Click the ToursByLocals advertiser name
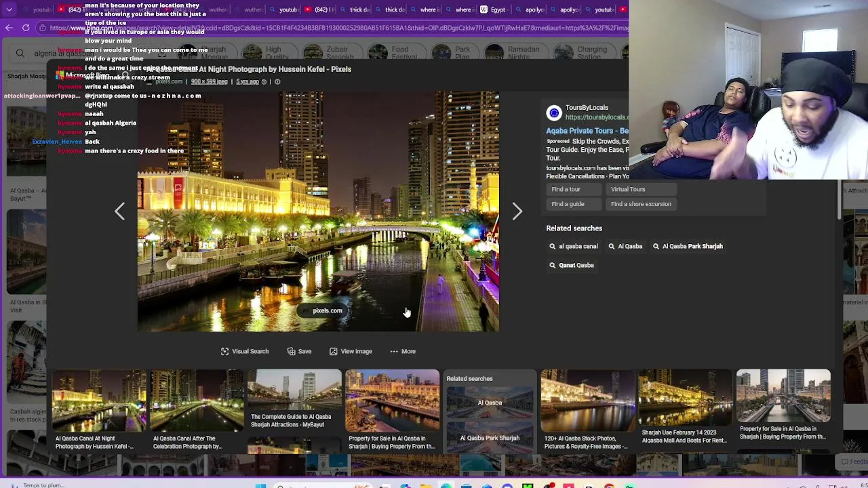The width and height of the screenshot is (868, 488). coord(587,107)
